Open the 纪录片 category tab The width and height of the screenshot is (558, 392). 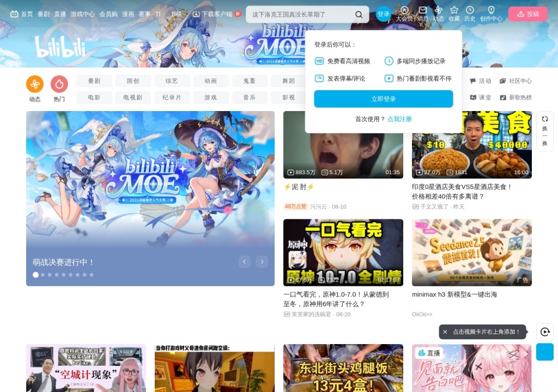(x=172, y=97)
